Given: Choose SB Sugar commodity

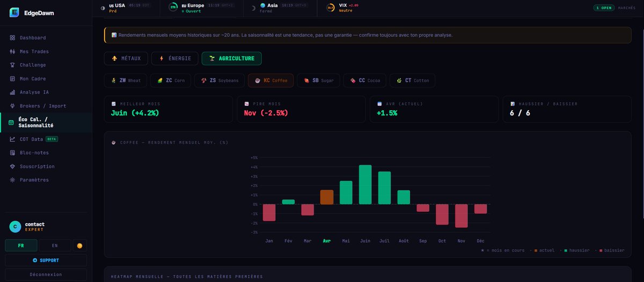Looking at the screenshot, I should pos(318,81).
